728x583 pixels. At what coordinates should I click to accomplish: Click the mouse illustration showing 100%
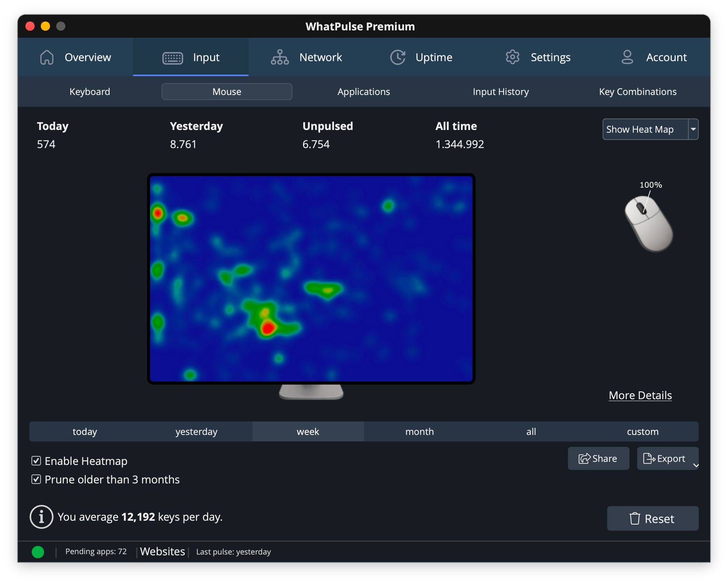(x=649, y=224)
